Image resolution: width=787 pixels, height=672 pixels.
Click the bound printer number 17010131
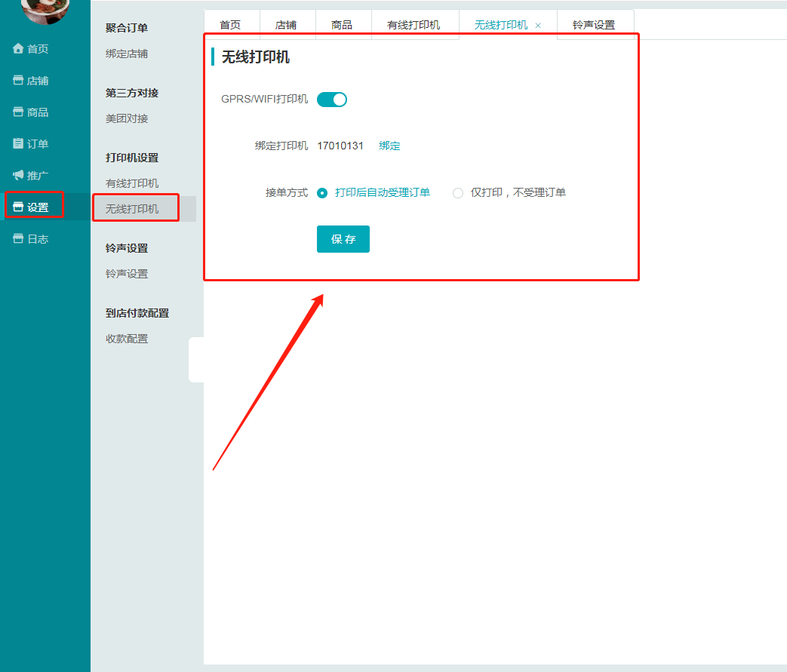point(340,146)
